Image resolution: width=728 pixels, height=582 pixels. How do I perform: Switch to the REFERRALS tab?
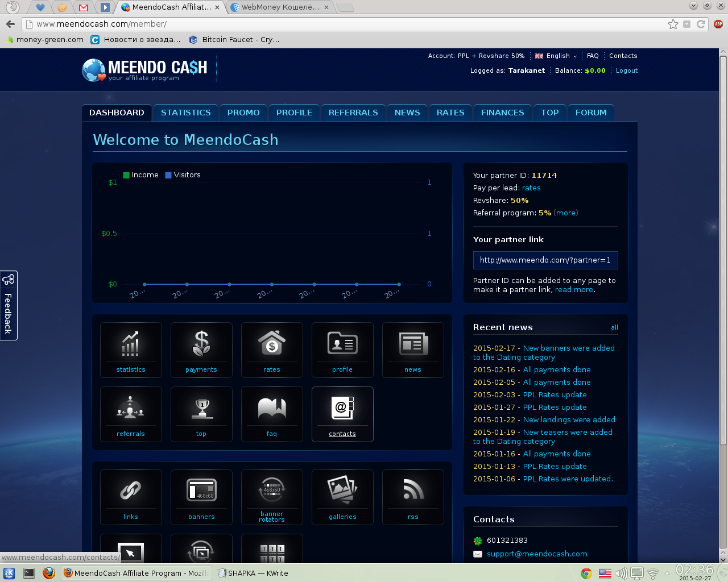pos(353,113)
